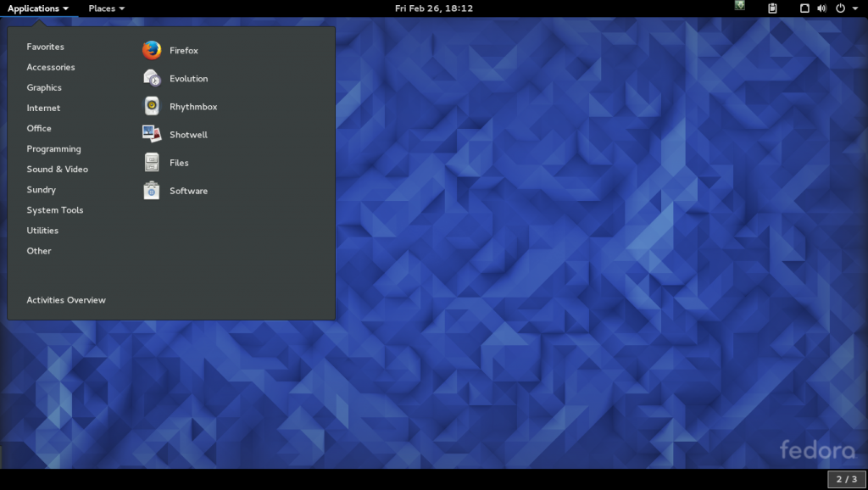Open the clipboard indicator in top bar

[x=773, y=8]
